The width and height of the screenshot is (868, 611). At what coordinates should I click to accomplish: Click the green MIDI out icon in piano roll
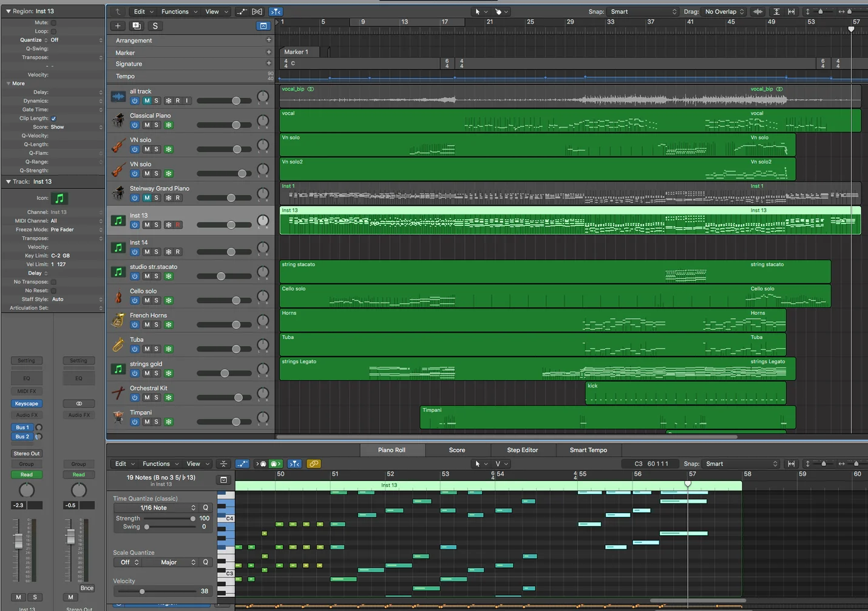(x=276, y=463)
